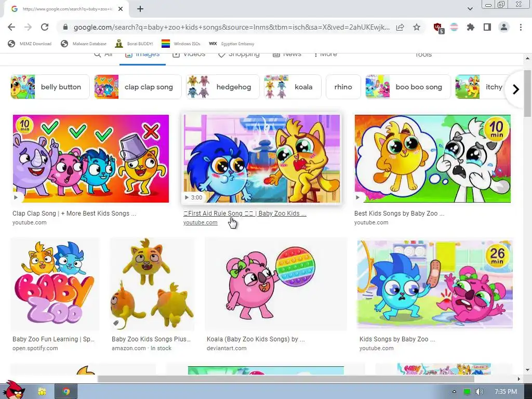Click Koala (Baby Zoo Kids Songs) title

point(256,339)
